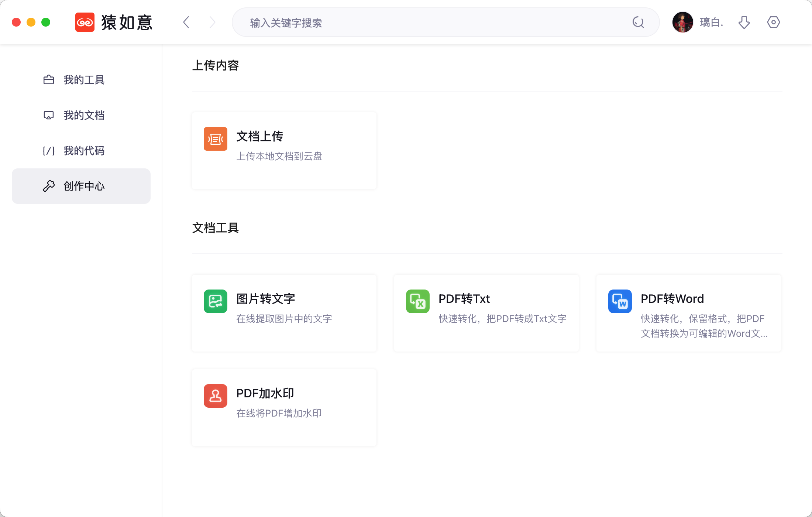Click 快速转化，把PDF转成Txt文字 description
Viewport: 812px width, 517px height.
click(x=503, y=319)
